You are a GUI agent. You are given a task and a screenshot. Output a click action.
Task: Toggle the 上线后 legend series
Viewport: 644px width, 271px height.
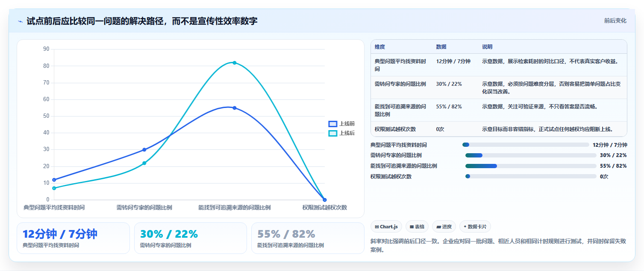tap(341, 133)
